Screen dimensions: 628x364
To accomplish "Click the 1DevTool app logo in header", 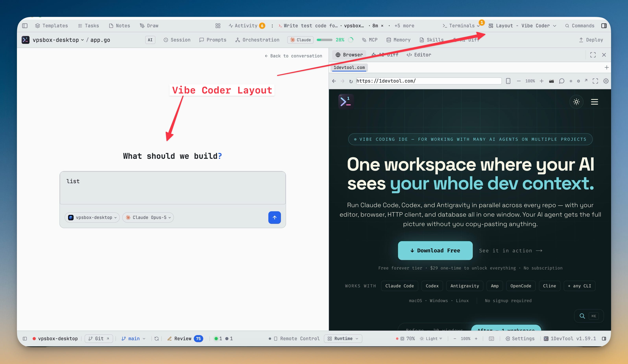I will click(x=26, y=40).
